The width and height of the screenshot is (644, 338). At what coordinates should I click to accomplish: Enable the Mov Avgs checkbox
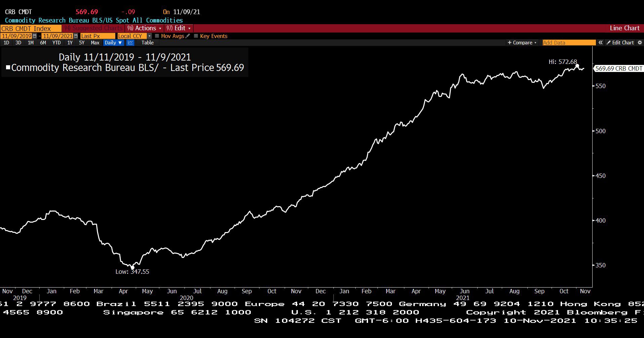pos(157,36)
